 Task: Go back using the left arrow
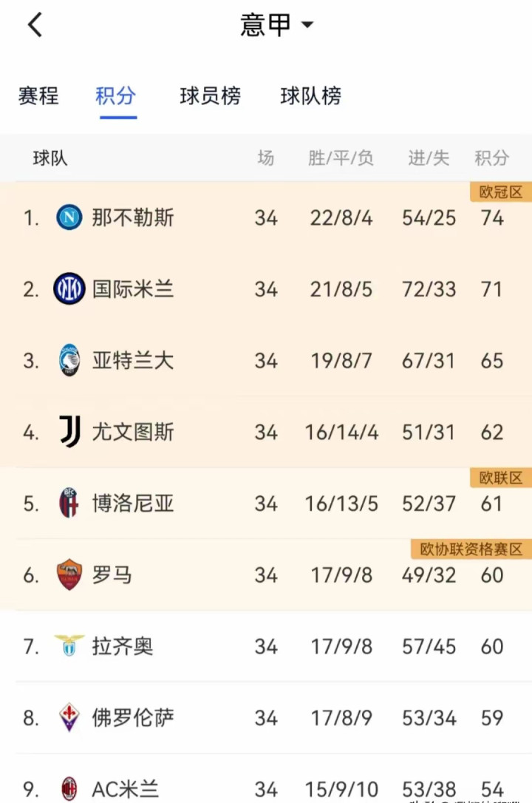[x=35, y=24]
